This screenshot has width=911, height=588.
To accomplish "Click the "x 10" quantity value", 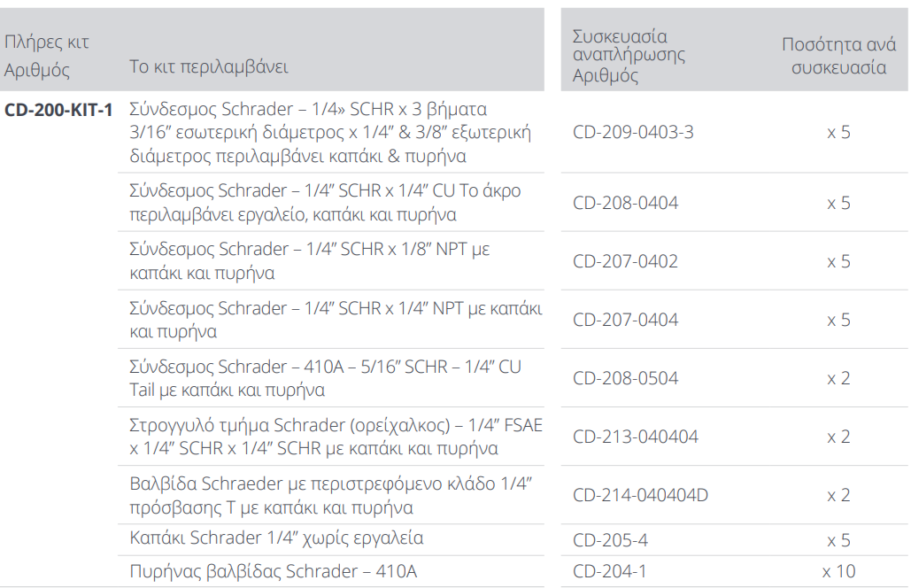I will (x=838, y=571).
